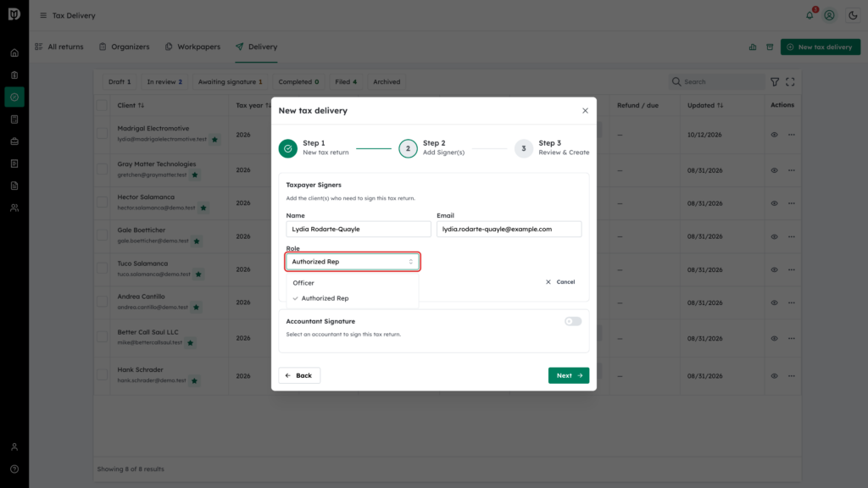Image resolution: width=868 pixels, height=488 pixels.
Task: Click the hamburger menu icon beside Tax Delivery
Action: [x=43, y=15]
